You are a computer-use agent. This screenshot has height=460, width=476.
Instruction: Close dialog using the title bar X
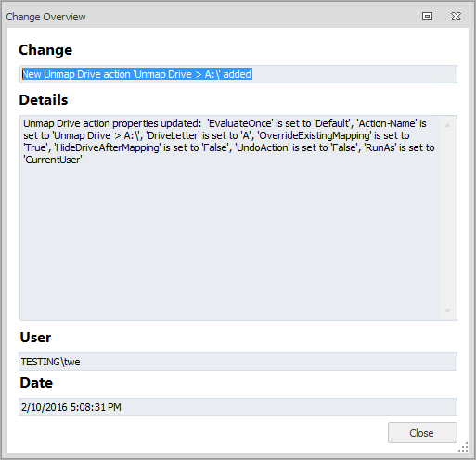[x=456, y=16]
